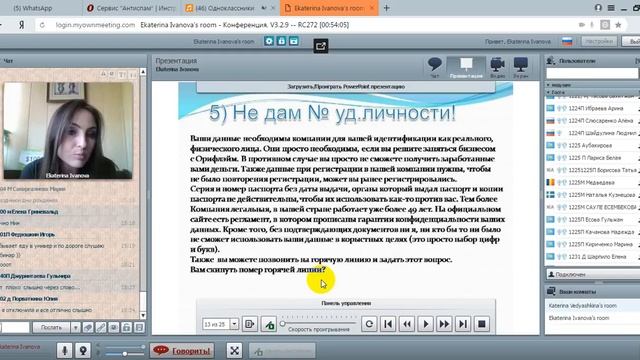
Task: Open the Chat view speech-bubble icon
Action: (435, 67)
